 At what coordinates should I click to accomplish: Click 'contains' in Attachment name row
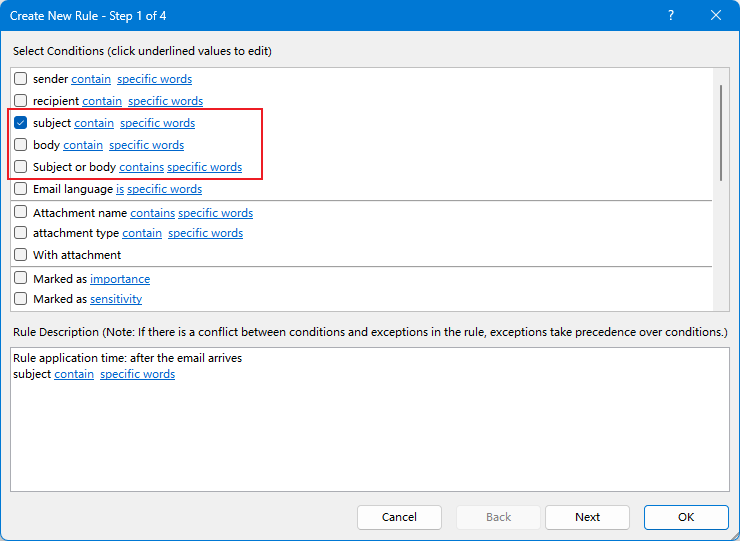152,213
